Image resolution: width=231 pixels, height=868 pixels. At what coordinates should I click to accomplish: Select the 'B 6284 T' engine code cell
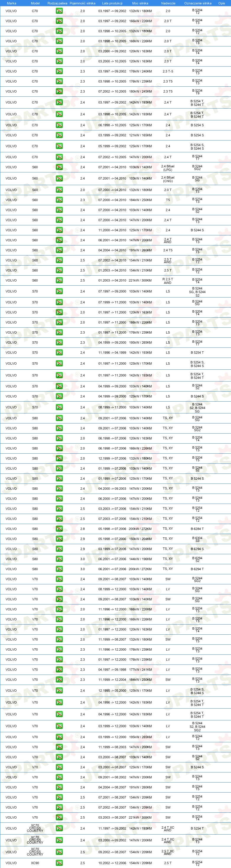197,529
